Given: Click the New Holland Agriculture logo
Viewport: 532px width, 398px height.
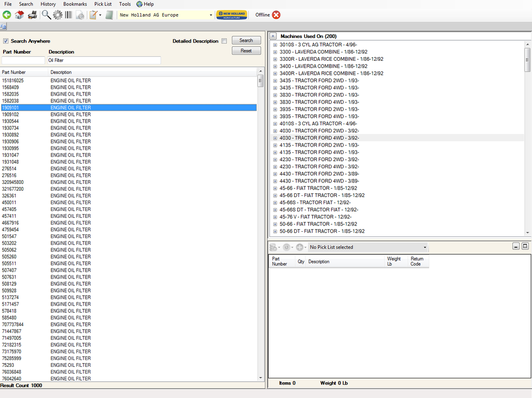Looking at the screenshot, I should pos(232,15).
